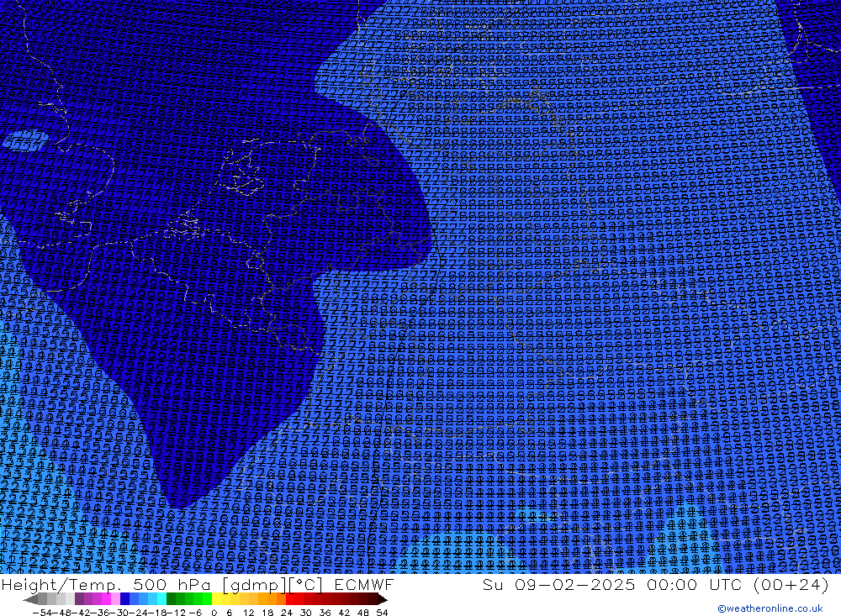Click the 36 legend scale value

(x=325, y=613)
